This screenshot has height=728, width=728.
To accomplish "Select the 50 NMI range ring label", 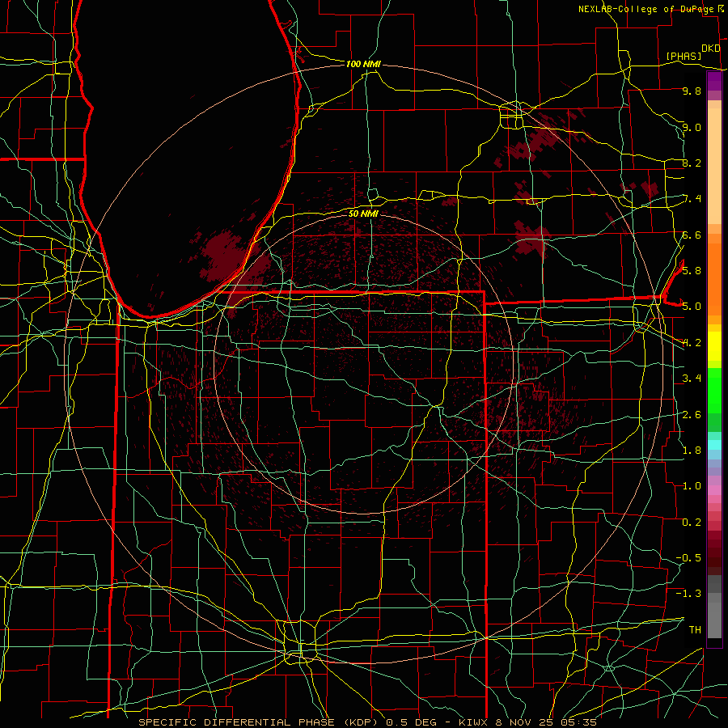I will coord(363,214).
